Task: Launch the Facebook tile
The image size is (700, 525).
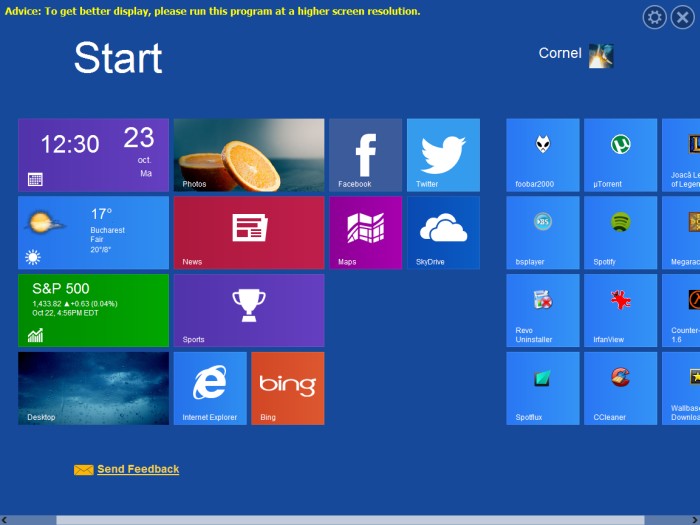Action: coord(366,155)
